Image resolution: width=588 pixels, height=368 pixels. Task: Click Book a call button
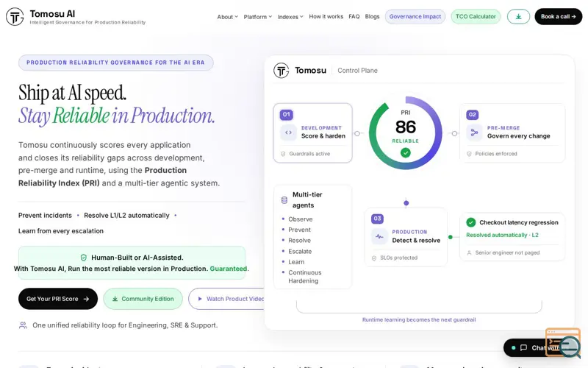[x=558, y=16]
